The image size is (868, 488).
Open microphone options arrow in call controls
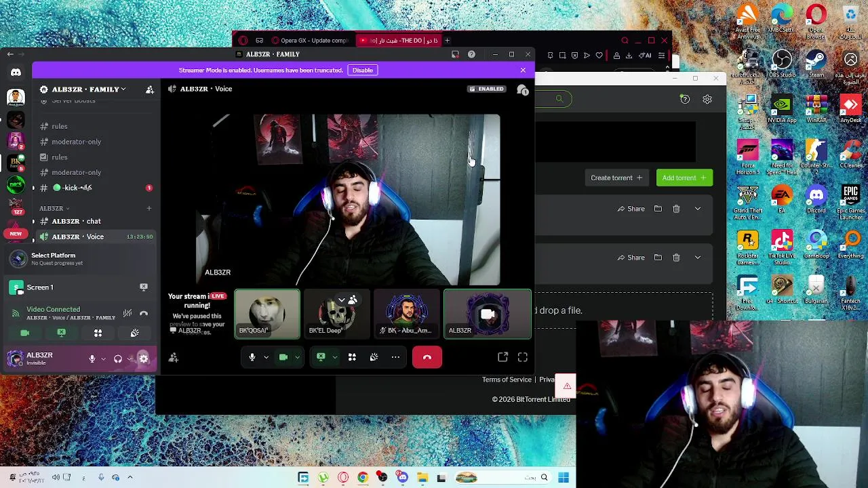tap(266, 357)
